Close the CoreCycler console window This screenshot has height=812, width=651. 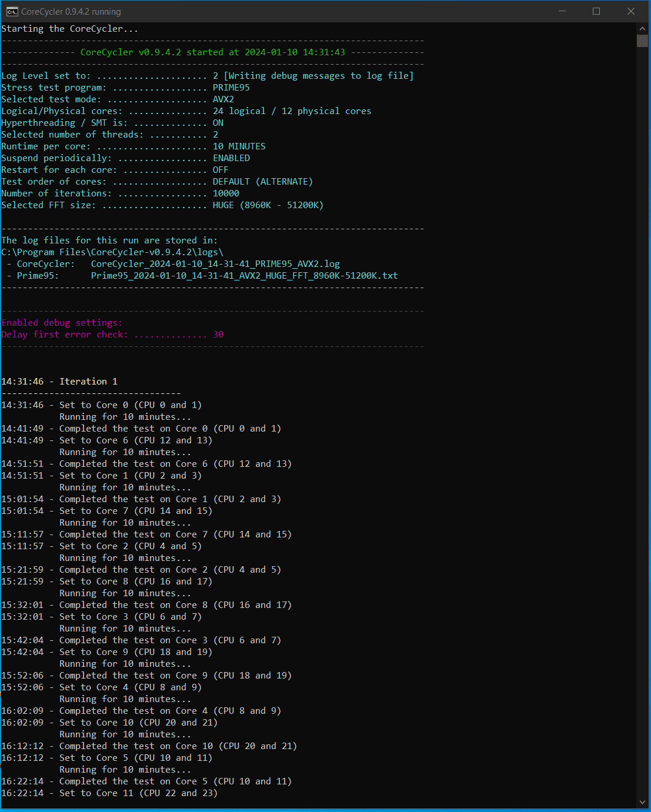631,11
